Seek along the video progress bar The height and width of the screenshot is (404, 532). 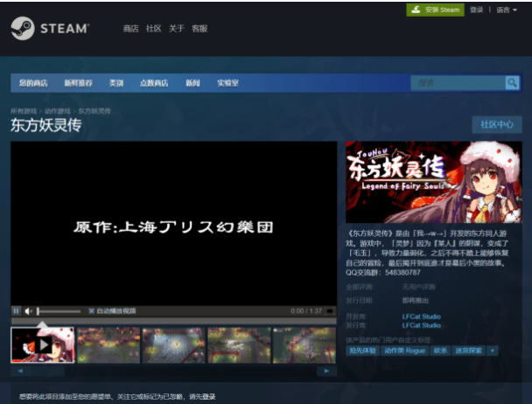[174, 321]
